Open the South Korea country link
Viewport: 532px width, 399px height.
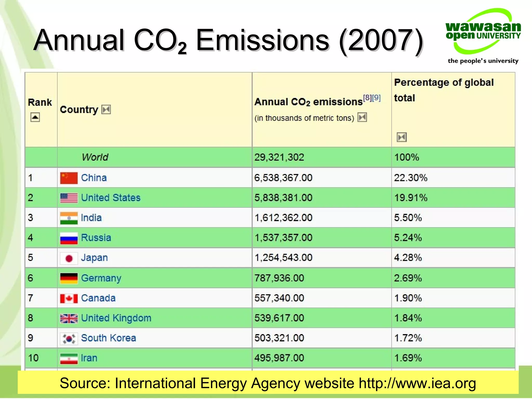point(109,338)
